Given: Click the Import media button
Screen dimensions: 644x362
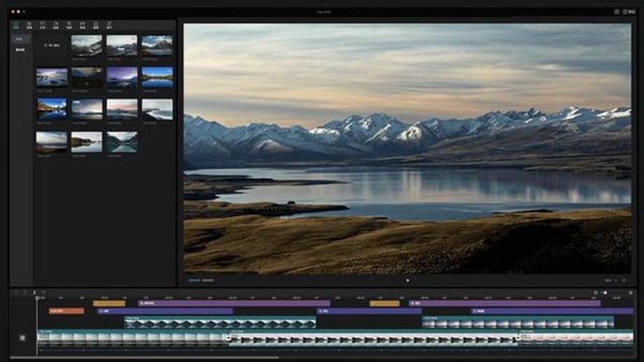Looking at the screenshot, I should (x=51, y=45).
